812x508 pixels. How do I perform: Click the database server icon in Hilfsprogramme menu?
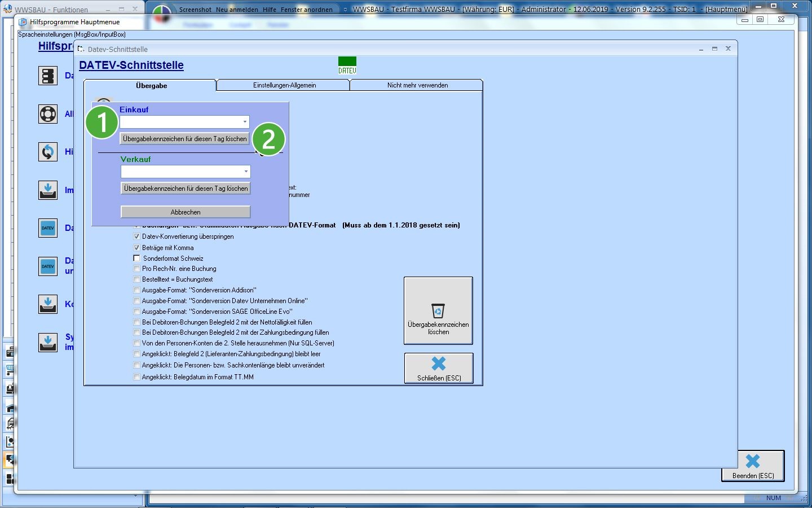tap(48, 76)
